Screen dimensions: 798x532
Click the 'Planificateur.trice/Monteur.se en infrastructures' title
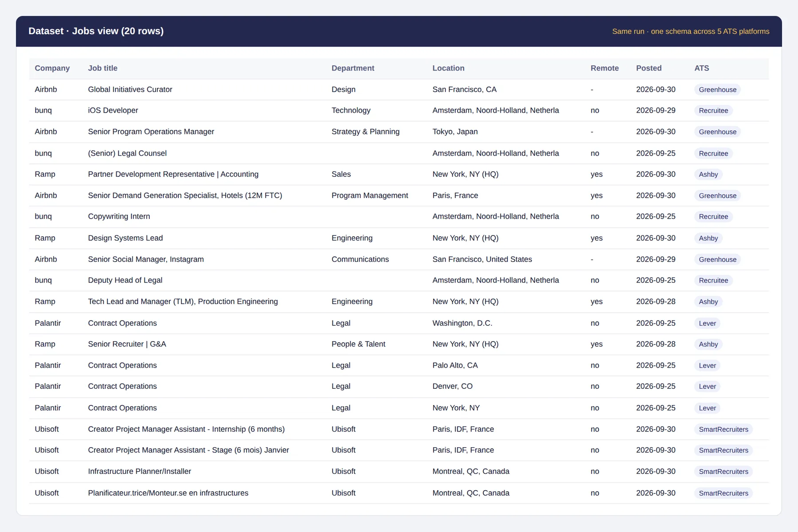click(x=168, y=493)
